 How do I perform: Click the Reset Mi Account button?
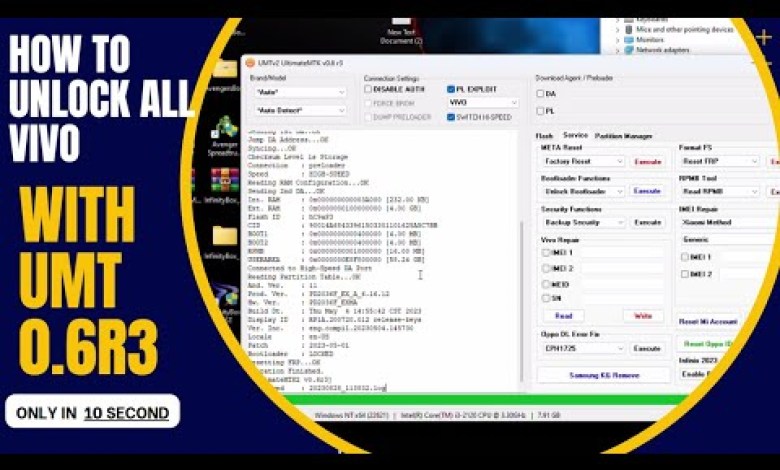click(708, 322)
